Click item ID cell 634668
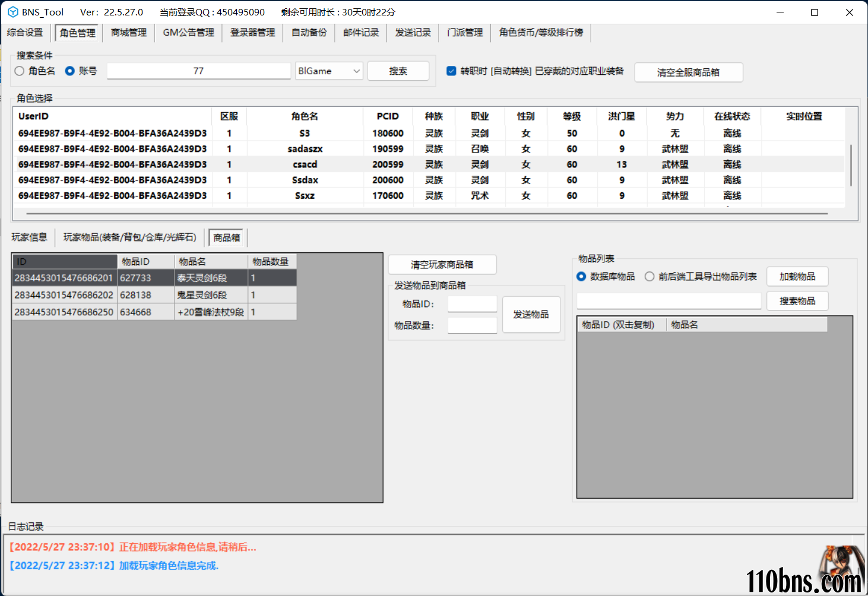This screenshot has width=868, height=596. coord(145,312)
